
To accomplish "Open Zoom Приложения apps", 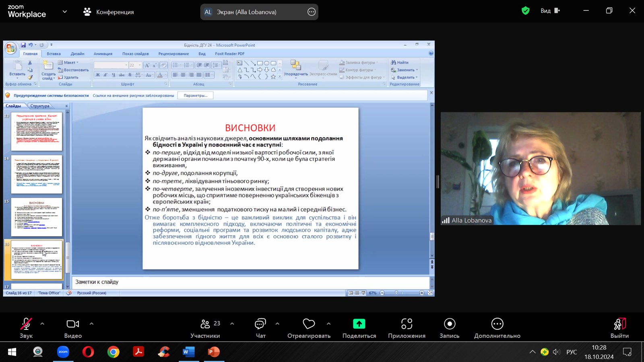I will (x=407, y=328).
